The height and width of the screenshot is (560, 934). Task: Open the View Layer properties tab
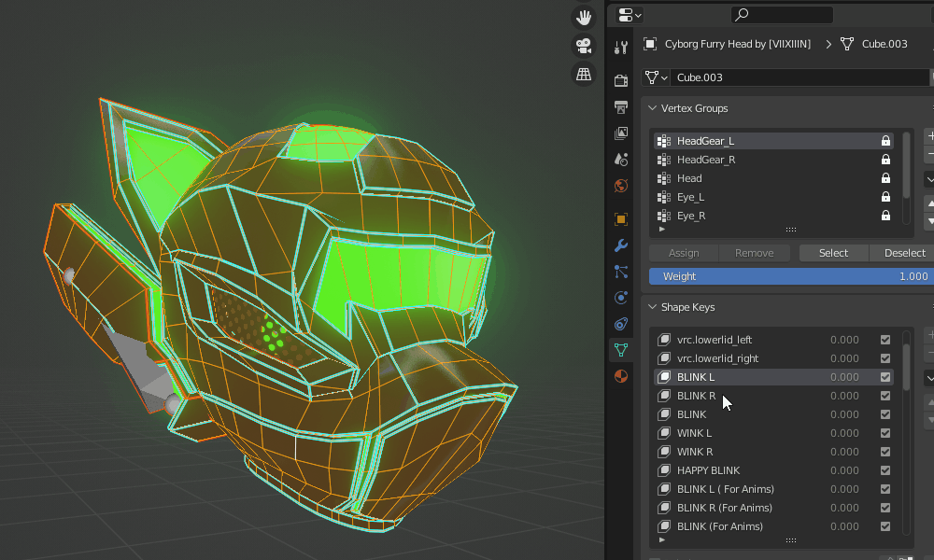click(621, 133)
